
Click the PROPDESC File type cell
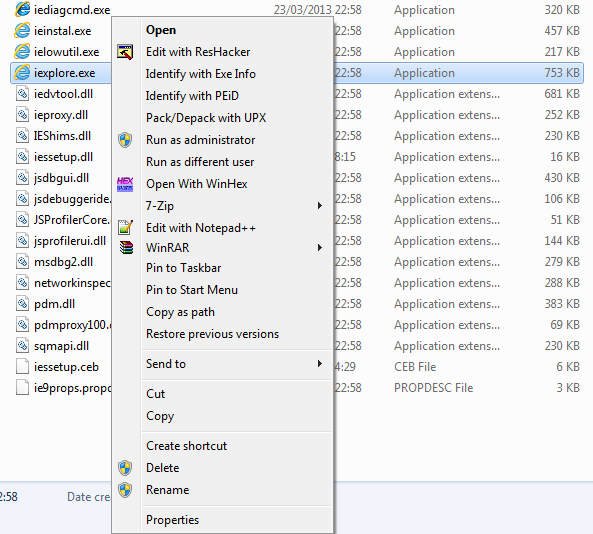point(433,388)
